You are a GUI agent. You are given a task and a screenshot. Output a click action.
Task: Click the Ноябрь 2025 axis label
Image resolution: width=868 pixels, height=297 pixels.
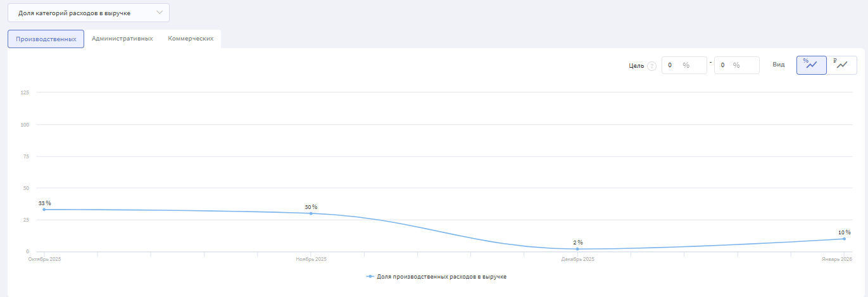[x=311, y=260]
